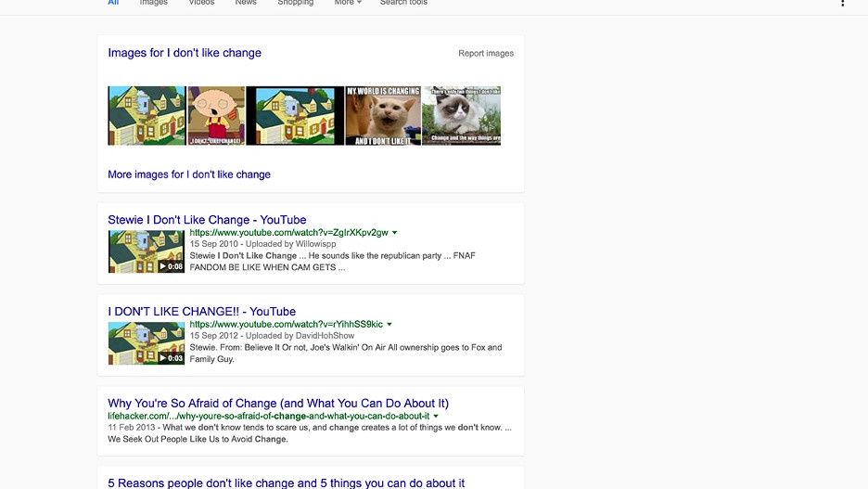
Task: Open the 'Images for I don't like change' heading link
Action: 185,53
